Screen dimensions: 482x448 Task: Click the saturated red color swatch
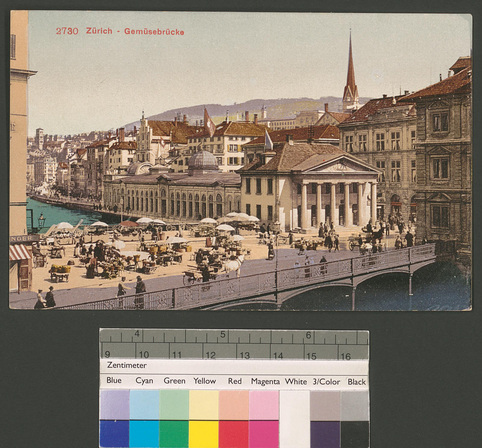(x=234, y=434)
